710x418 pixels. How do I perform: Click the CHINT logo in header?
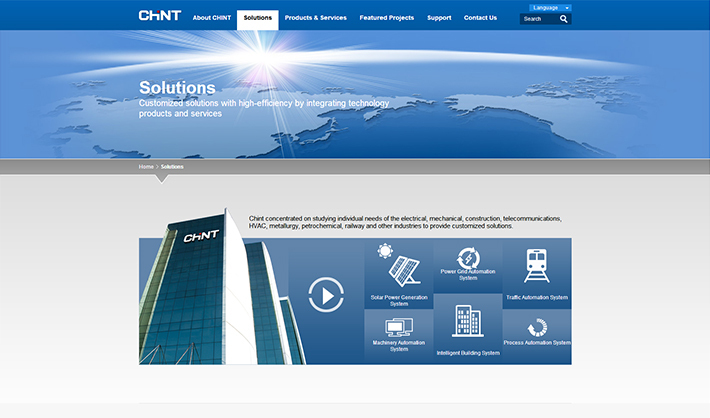[159, 16]
